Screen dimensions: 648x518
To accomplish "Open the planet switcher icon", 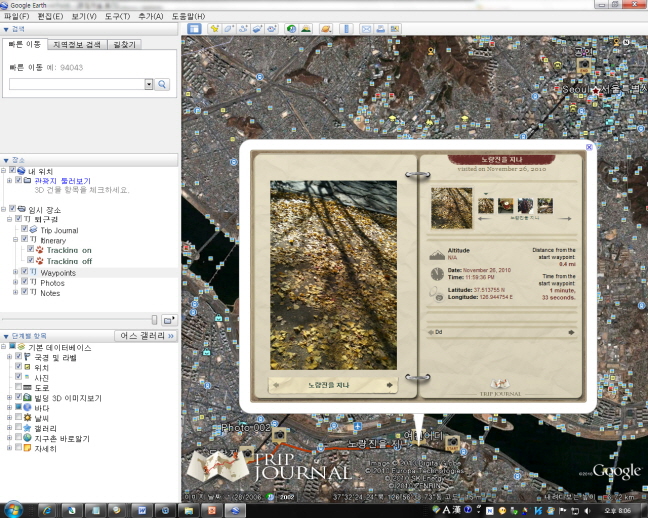I will click(326, 29).
